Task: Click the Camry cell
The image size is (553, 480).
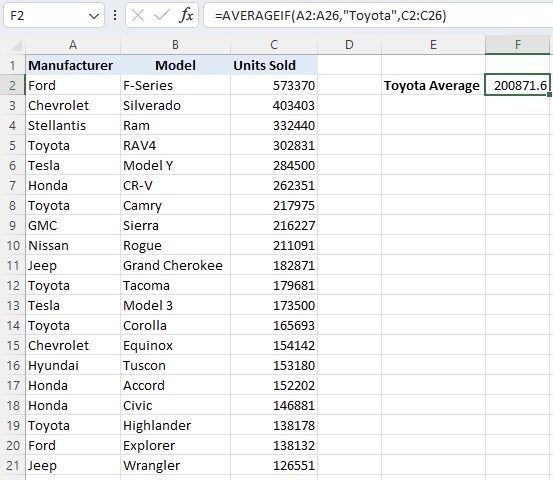Action: pyautogui.click(x=175, y=206)
